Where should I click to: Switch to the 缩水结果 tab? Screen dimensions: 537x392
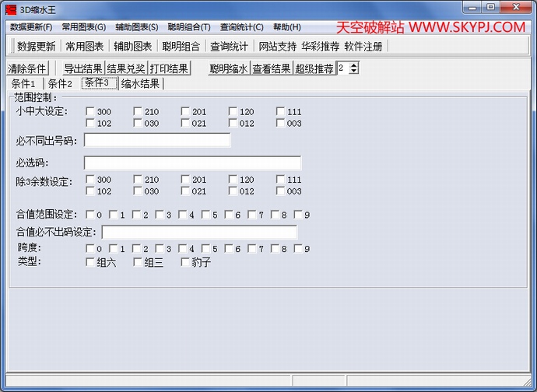click(141, 84)
